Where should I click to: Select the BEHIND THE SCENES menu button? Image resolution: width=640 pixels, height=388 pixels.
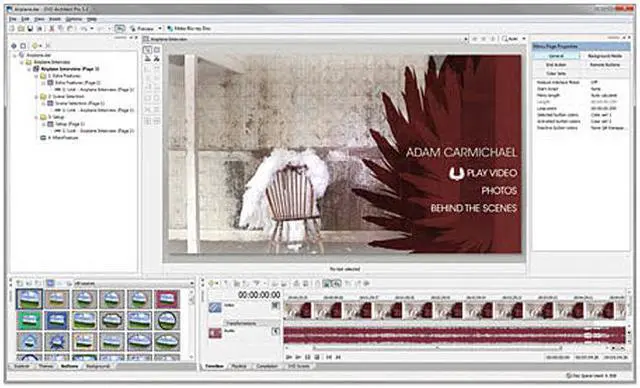pos(474,208)
